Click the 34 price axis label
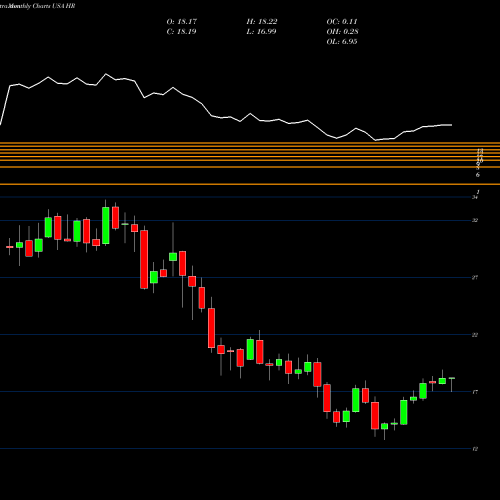The image size is (500, 500). pos(475,197)
